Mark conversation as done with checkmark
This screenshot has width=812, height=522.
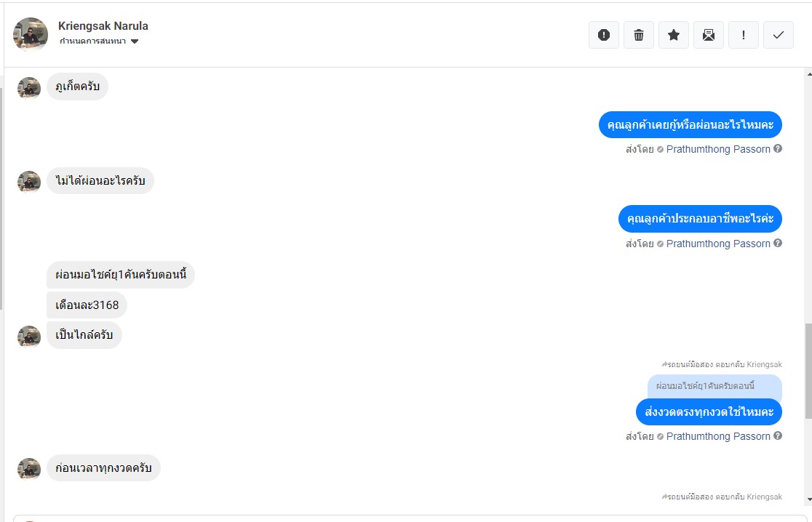click(778, 35)
